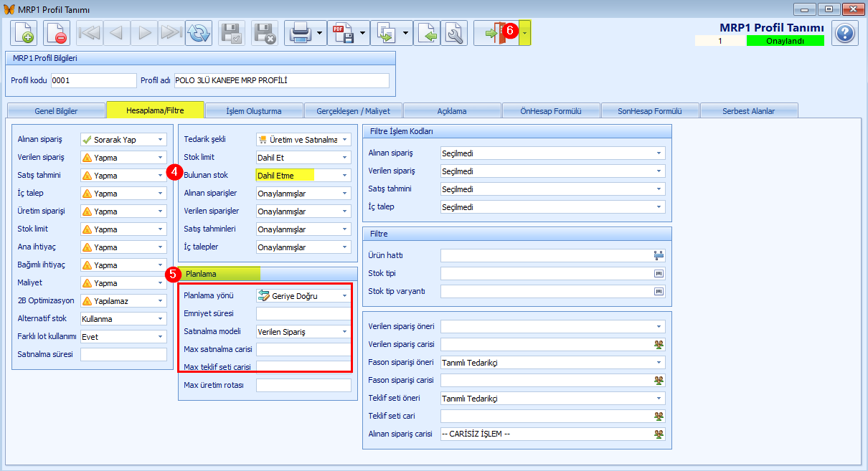
Task: Switch to the Açıklama tab
Action: click(x=452, y=111)
